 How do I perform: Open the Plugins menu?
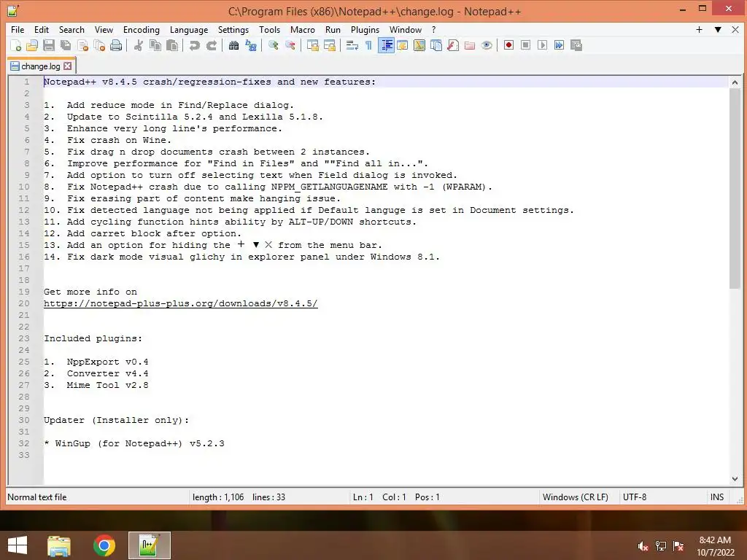pyautogui.click(x=365, y=29)
